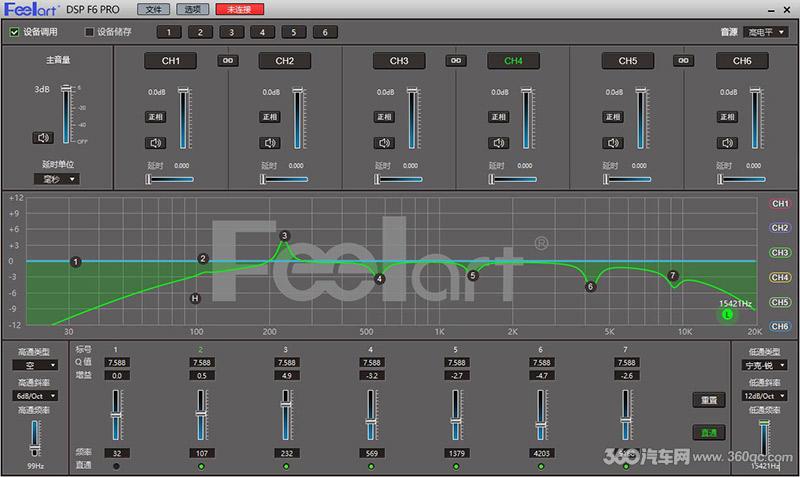Toggle CH2 正相 phase button
Viewport: 800px width, 477px height.
pyautogui.click(x=269, y=117)
